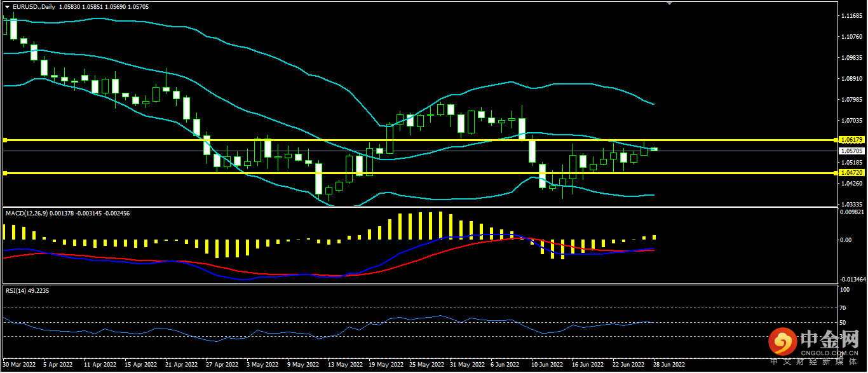Click the 1.09835 price axis value
Screen dimensions: 868x373
point(851,57)
